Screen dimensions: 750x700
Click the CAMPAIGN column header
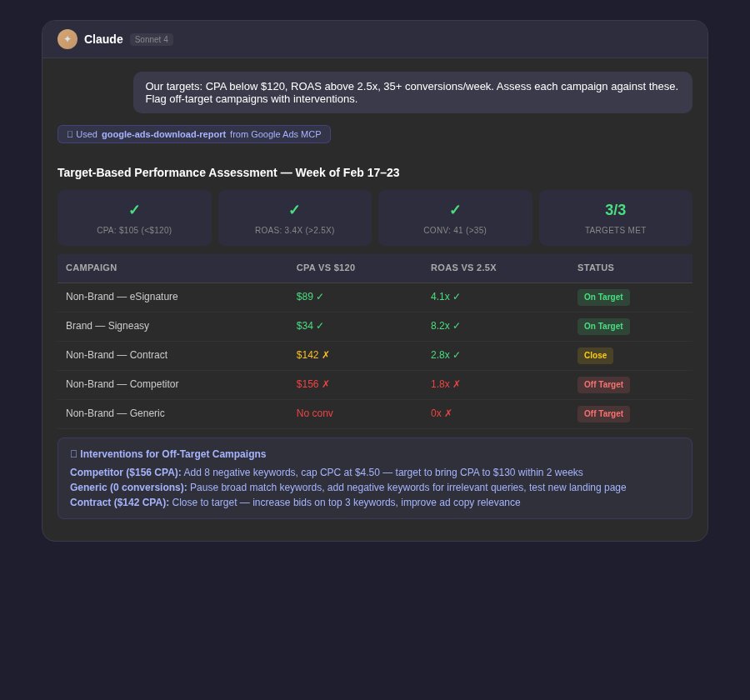[x=92, y=268]
